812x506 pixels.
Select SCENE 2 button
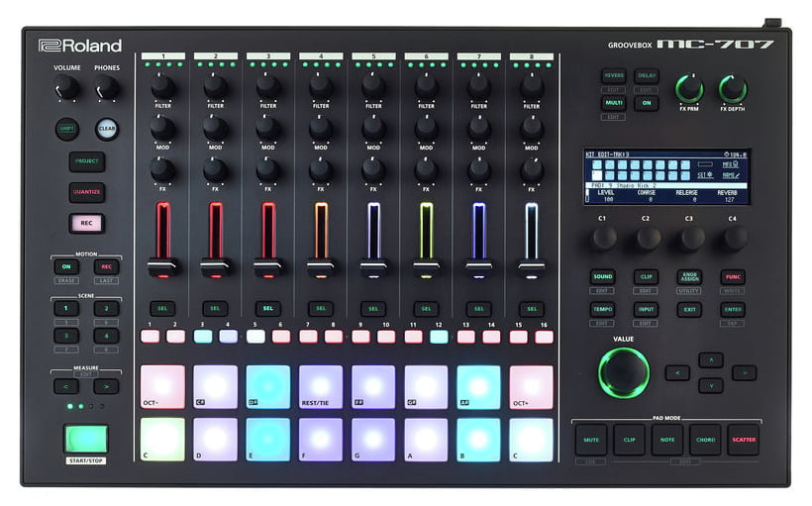[x=106, y=309]
